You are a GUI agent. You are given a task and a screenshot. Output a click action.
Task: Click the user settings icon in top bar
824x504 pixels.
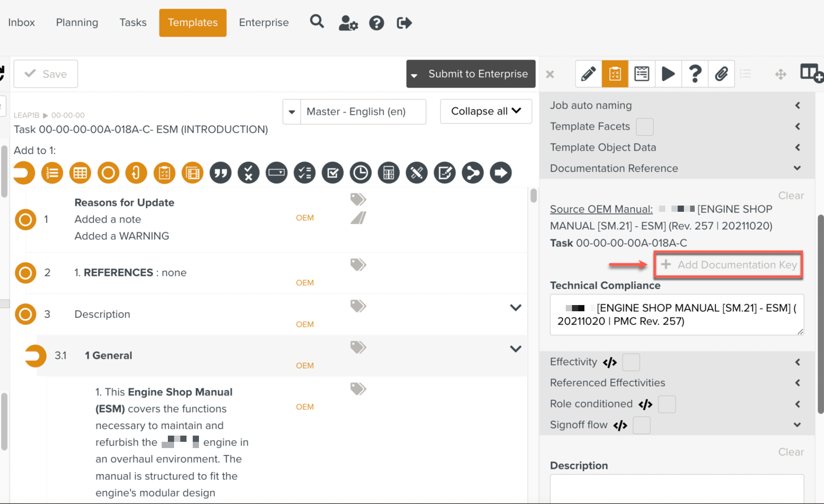pos(348,23)
